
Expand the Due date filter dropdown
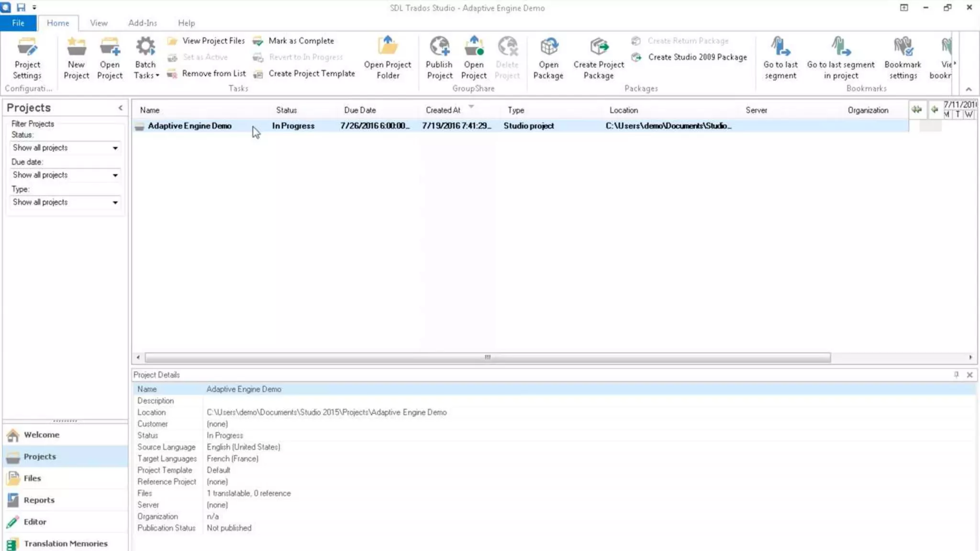tap(115, 176)
